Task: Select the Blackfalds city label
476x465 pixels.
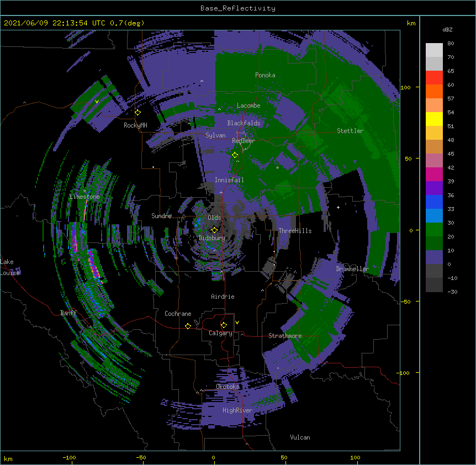Action: coord(244,123)
